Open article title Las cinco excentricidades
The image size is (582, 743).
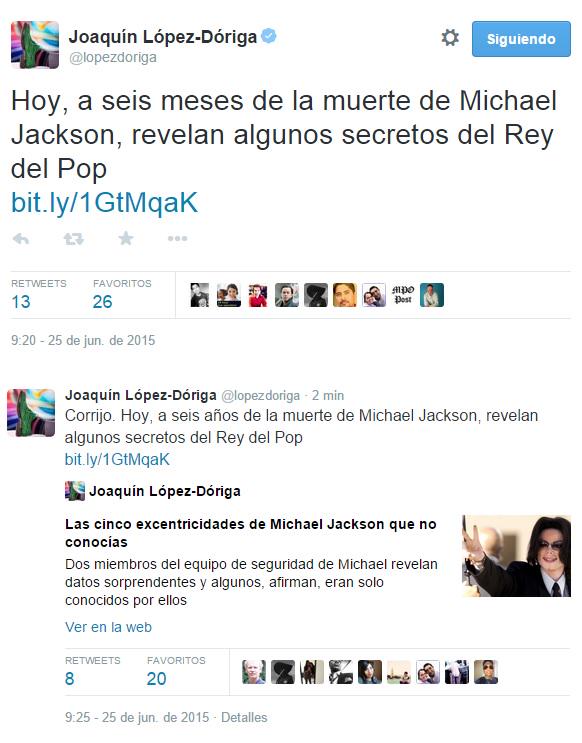[x=251, y=533]
